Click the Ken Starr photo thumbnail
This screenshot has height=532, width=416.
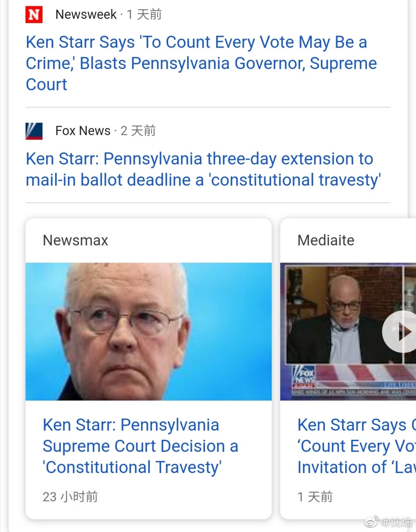[149, 331]
